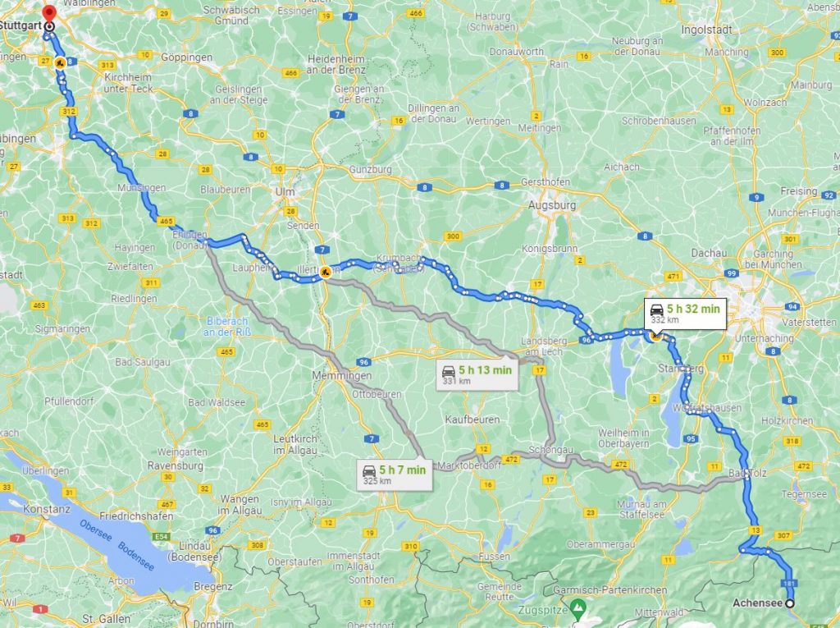This screenshot has height=628, width=840.
Task: Click the red Stuttgart destination pin
Action: pyautogui.click(x=49, y=15)
